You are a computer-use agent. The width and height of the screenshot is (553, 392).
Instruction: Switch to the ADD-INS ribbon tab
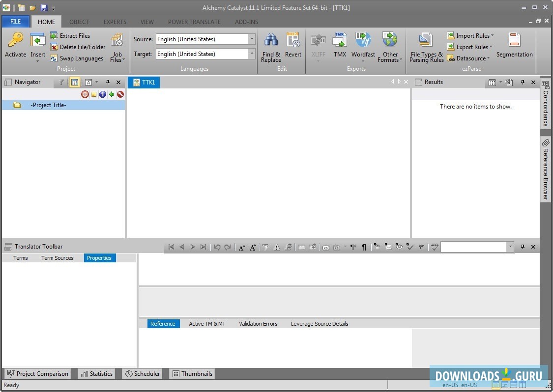[247, 22]
